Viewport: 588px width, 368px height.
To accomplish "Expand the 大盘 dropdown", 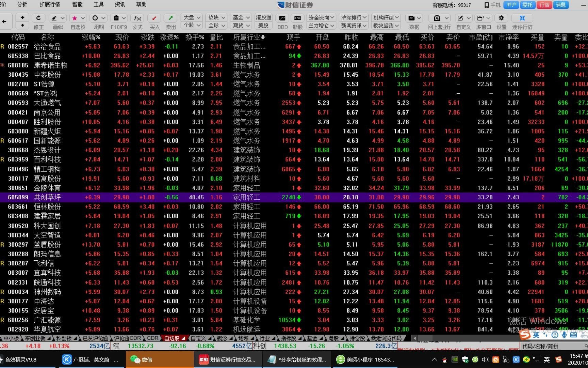I will pyautogui.click(x=192, y=17).
